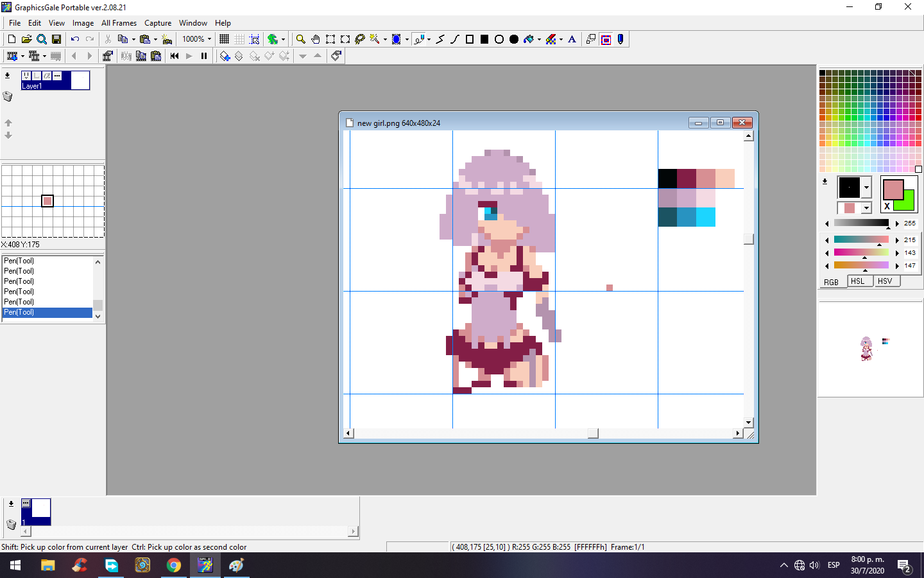This screenshot has width=924, height=578.
Task: Expand add frame dropdown arrow
Action: (22, 56)
